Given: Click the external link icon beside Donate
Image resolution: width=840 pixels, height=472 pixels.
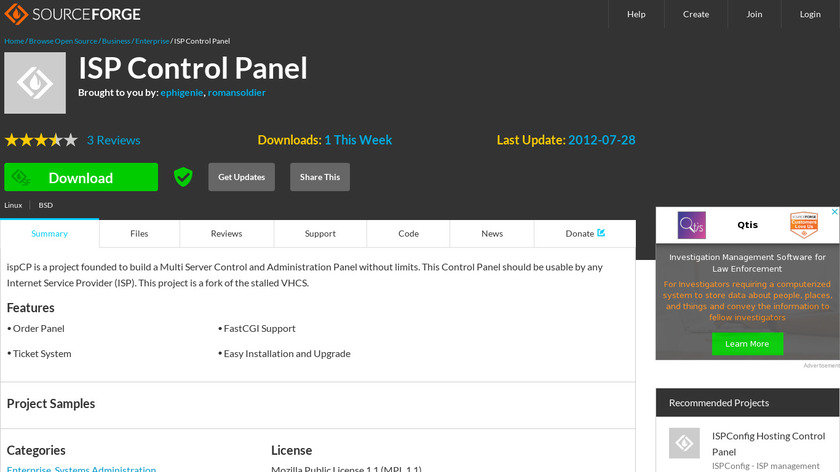Looking at the screenshot, I should coord(601,233).
